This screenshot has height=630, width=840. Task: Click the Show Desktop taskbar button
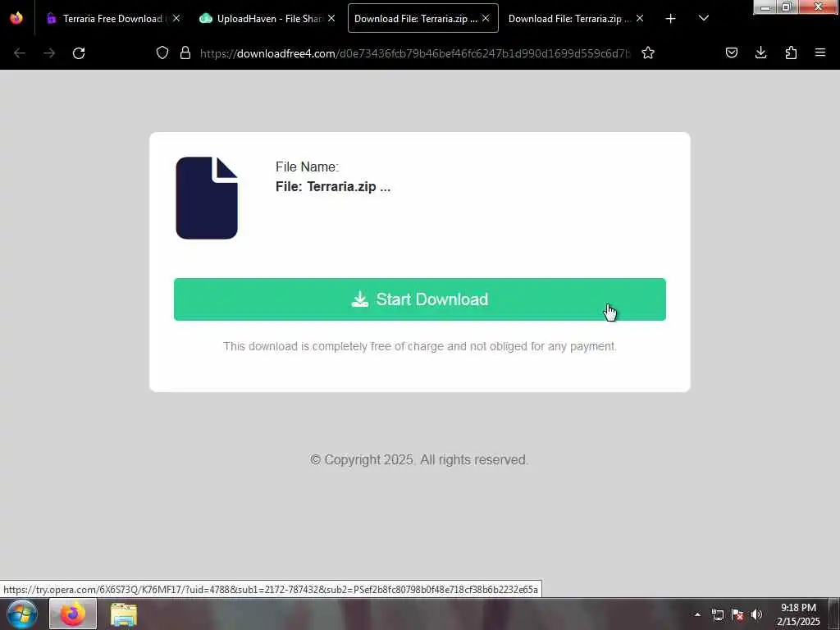point(834,614)
